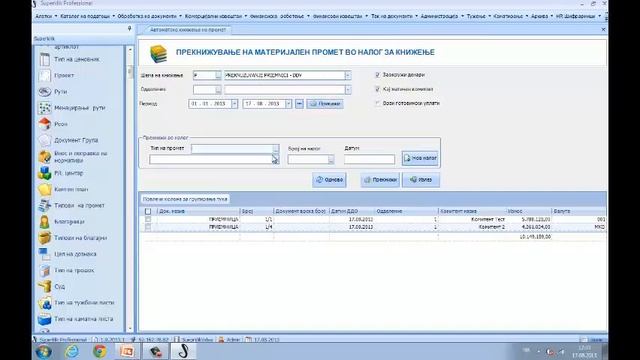Sort by the Износ column header

528,211
